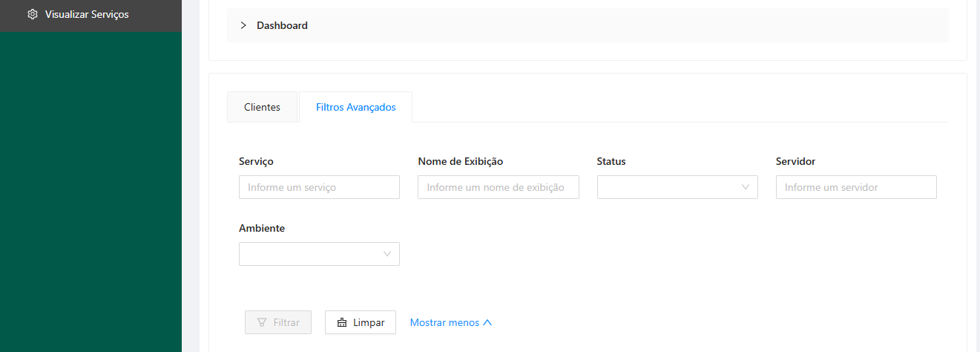980x352 pixels.
Task: Focus the Servidor input field
Action: click(x=856, y=187)
